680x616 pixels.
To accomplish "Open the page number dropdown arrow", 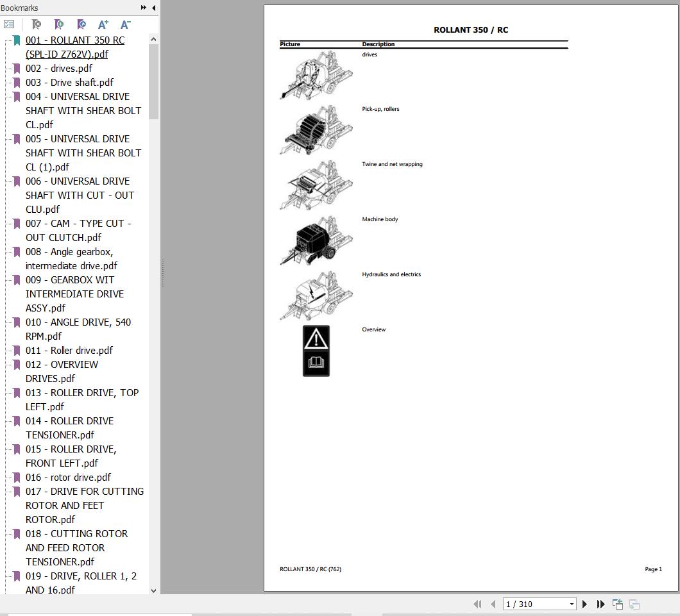I will pyautogui.click(x=572, y=604).
